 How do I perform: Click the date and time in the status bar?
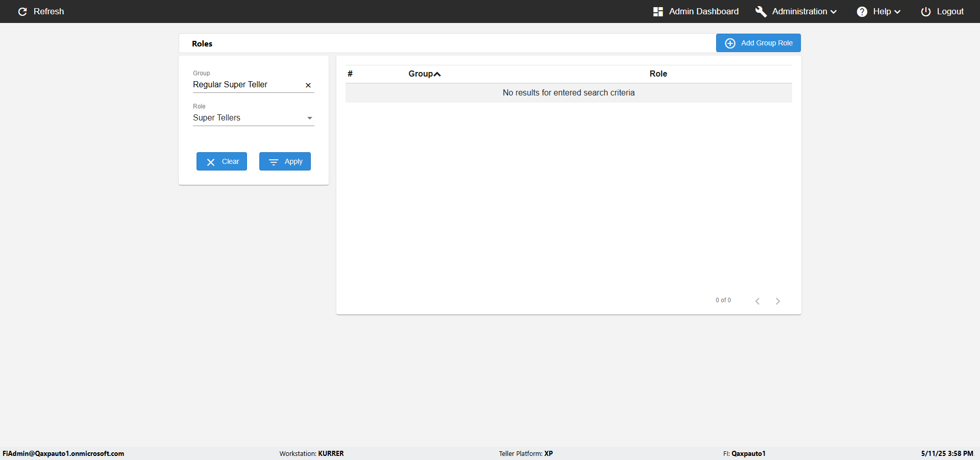point(947,453)
